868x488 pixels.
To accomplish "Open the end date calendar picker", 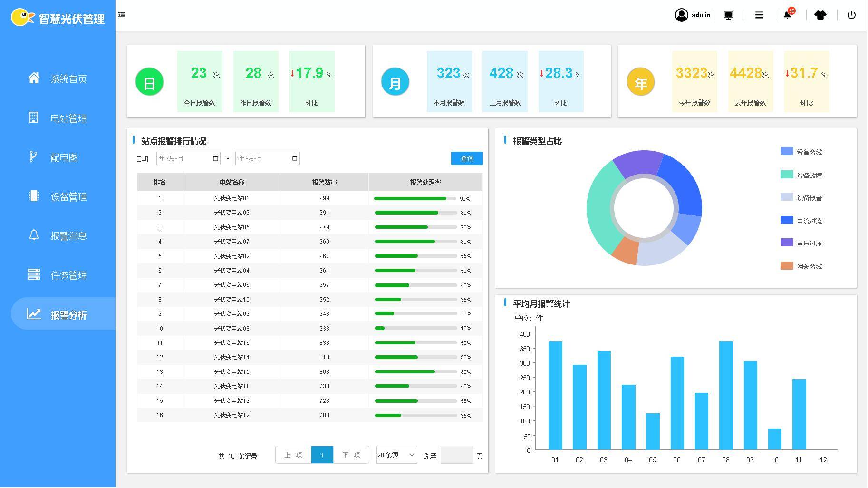I will [x=295, y=158].
